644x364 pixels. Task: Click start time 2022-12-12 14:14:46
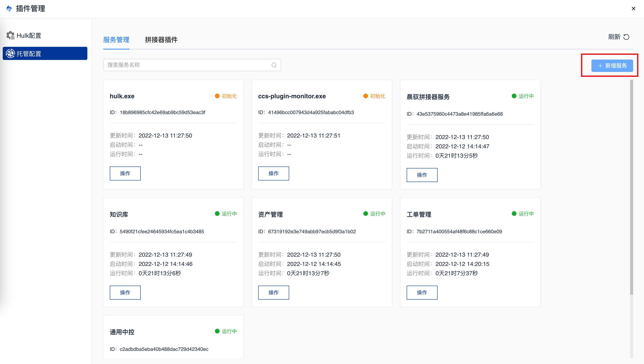[165, 264]
